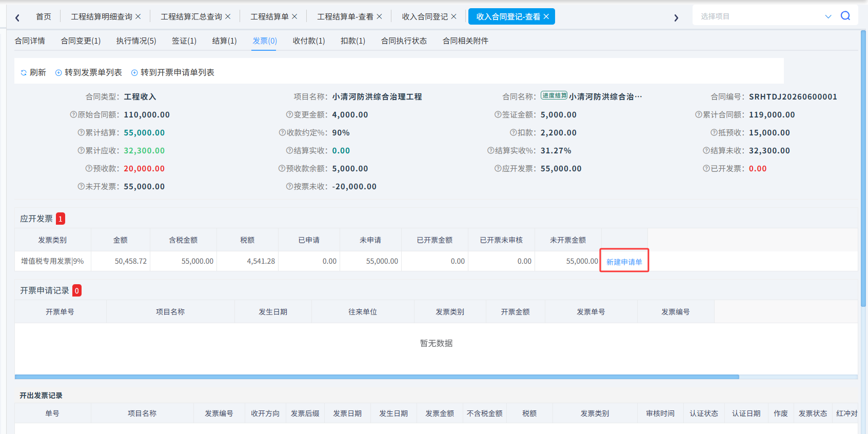868x434 pixels.
Task: Click the help icon next to 已开发票
Action: [x=706, y=169]
